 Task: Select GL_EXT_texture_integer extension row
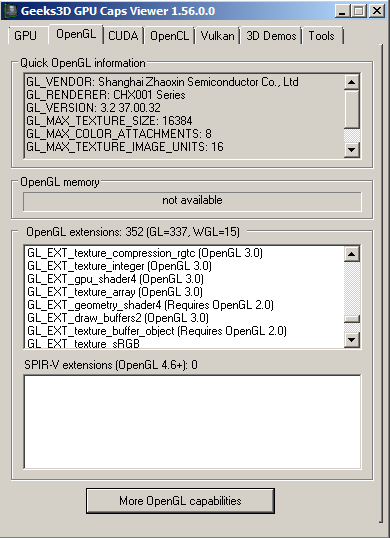point(119,266)
